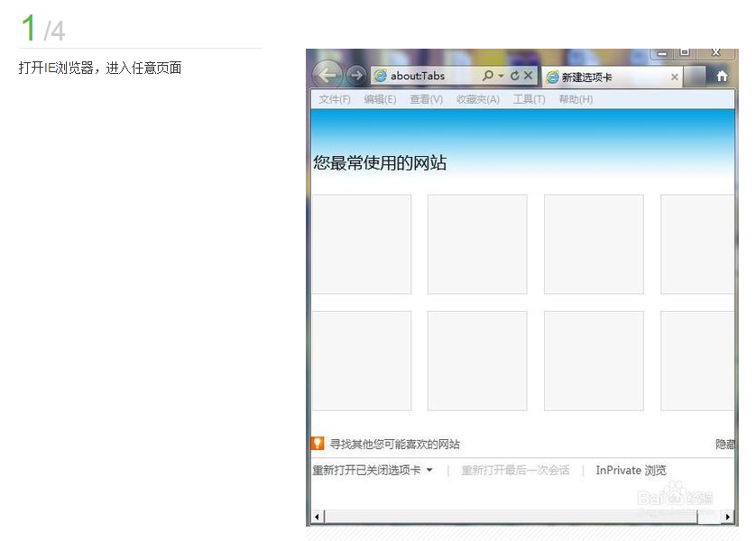Expand 重新打开已关闭选项卡 dropdown
This screenshot has height=541, width=756.
(373, 470)
